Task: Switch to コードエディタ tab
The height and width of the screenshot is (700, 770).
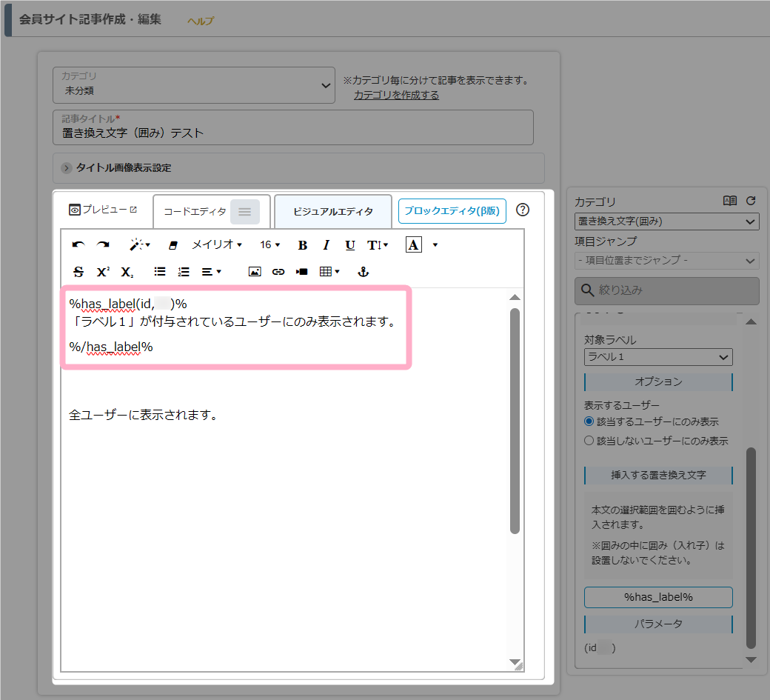Action: click(195, 211)
